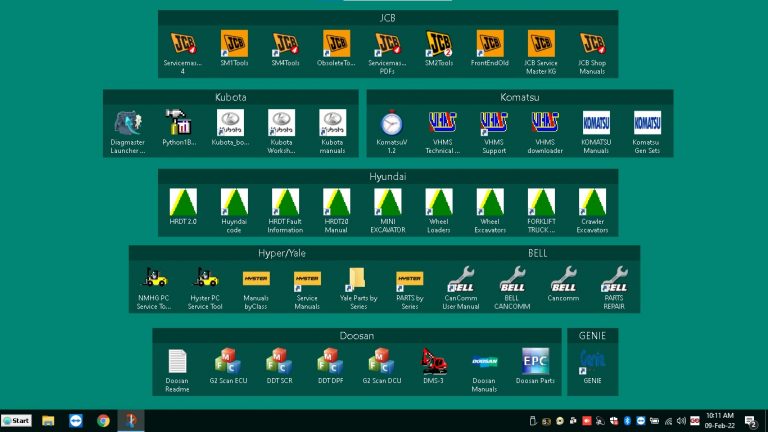
Task: Launch G2 Scan ECU Doosan tool
Action: (228, 362)
